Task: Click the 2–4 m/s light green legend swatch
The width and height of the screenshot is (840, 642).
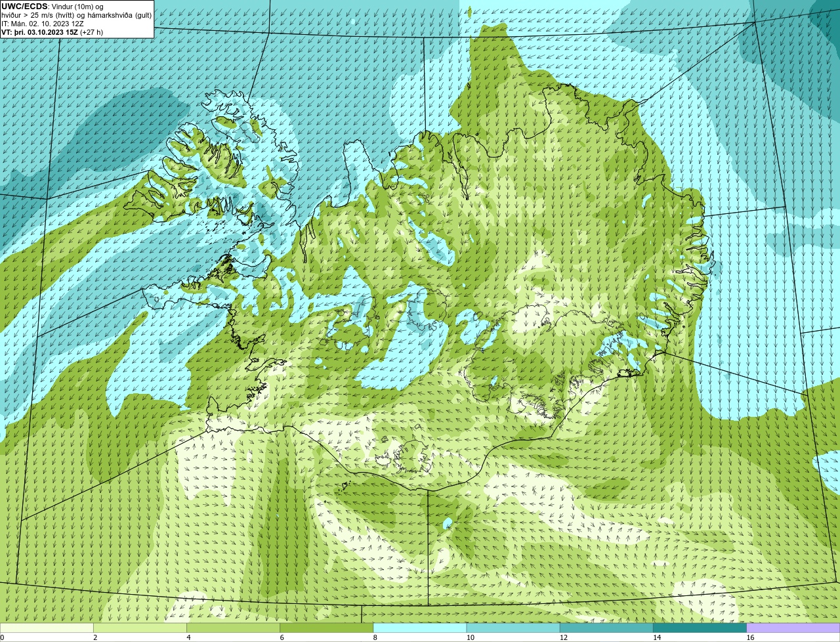Action: coord(140,628)
